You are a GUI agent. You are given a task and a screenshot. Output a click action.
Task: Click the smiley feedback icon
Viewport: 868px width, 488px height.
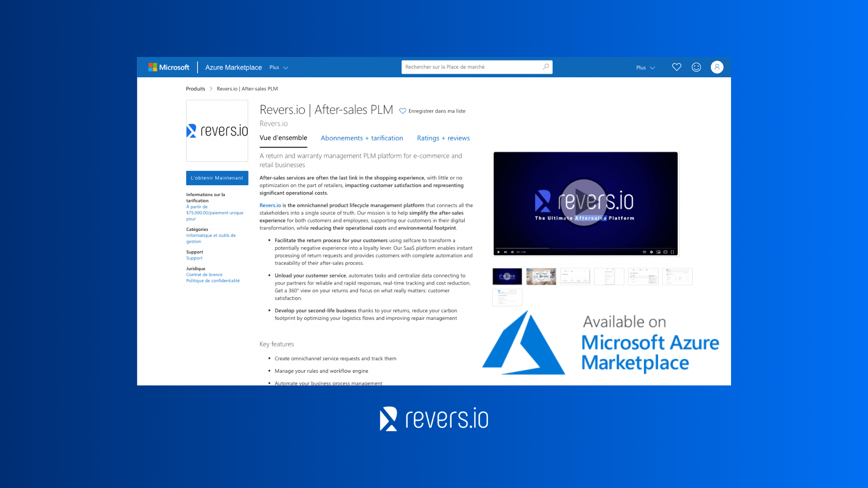[x=696, y=67]
